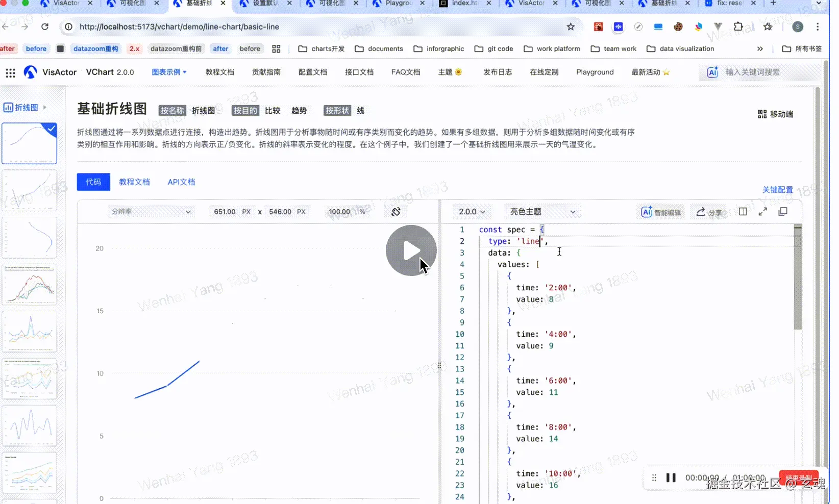839x504 pixels.
Task: Open 接口文档 in the top navigation
Action: tap(359, 72)
